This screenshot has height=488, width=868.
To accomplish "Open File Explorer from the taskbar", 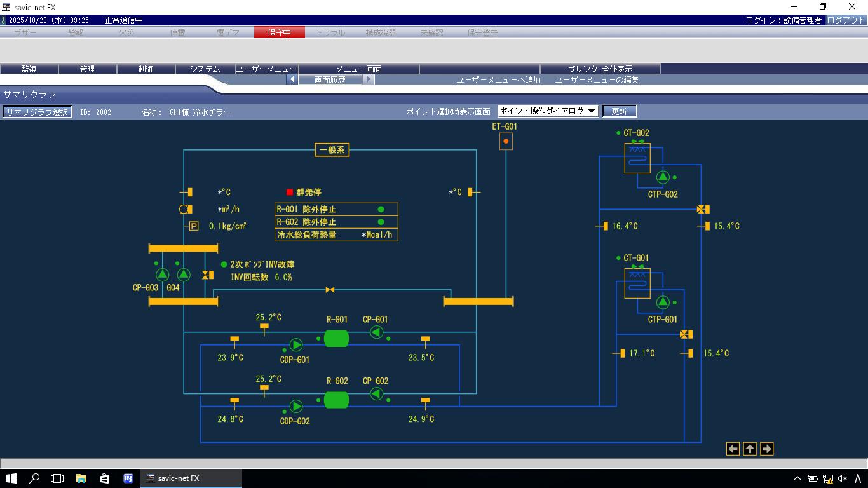I will (81, 478).
